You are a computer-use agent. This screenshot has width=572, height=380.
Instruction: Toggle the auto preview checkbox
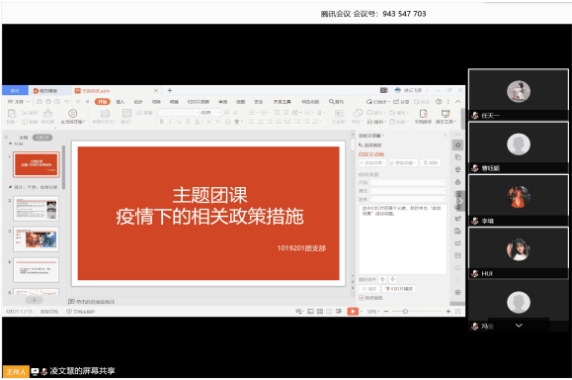(362, 298)
